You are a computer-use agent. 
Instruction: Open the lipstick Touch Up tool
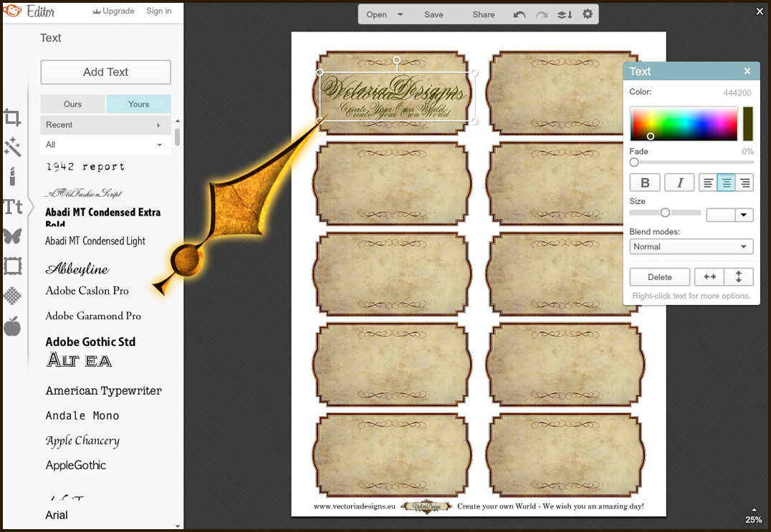(x=12, y=176)
